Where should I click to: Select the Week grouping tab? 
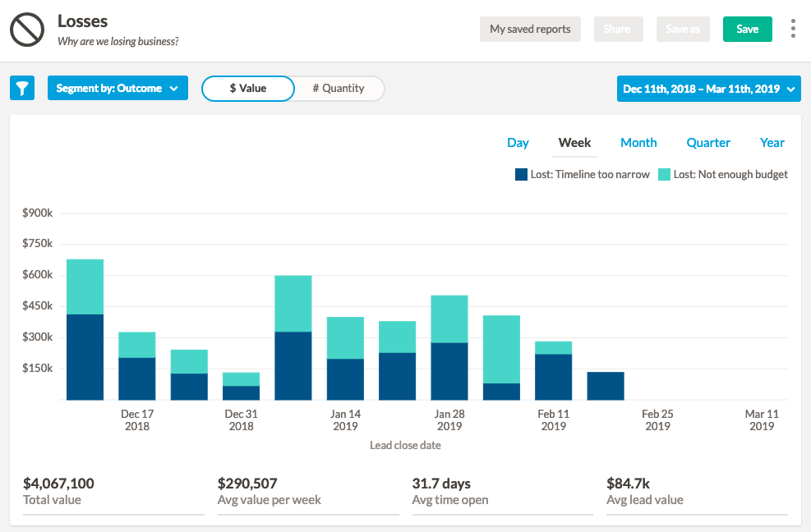point(574,143)
